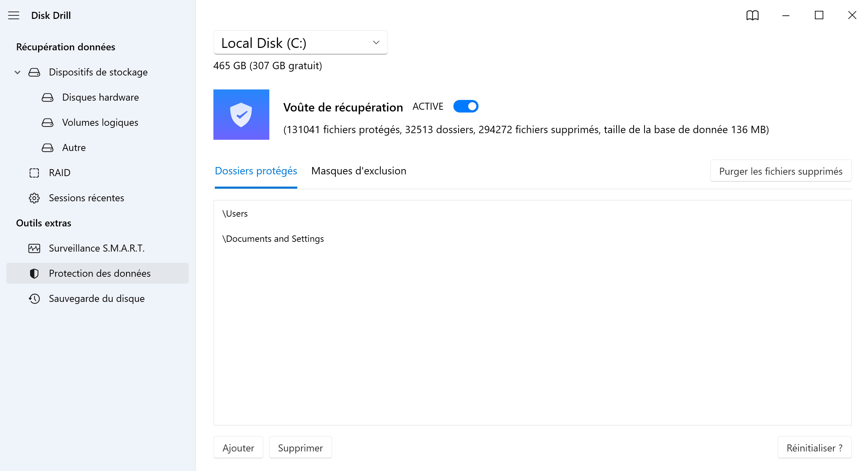The width and height of the screenshot is (868, 471).
Task: Open the help book icon
Action: click(752, 15)
